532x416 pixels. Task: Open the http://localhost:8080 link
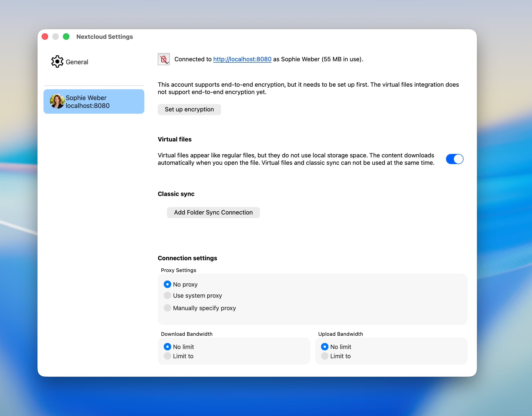point(242,59)
